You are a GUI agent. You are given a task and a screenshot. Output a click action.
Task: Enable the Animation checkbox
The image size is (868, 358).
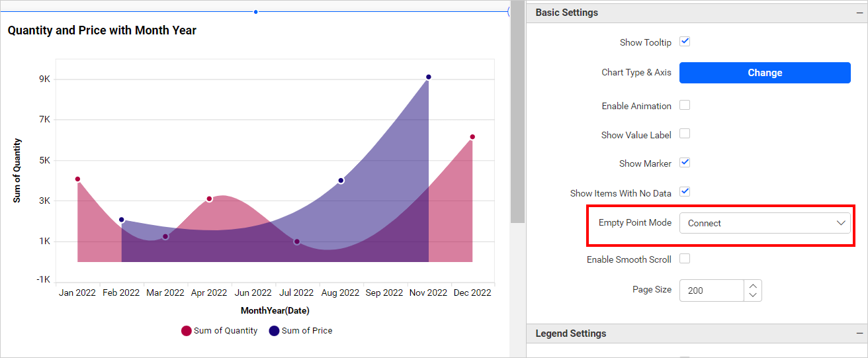(x=685, y=105)
